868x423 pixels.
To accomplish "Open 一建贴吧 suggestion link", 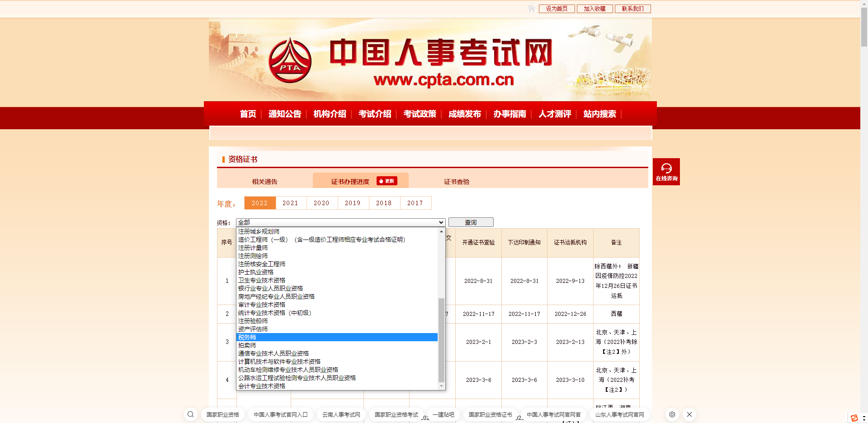I will coord(443,414).
